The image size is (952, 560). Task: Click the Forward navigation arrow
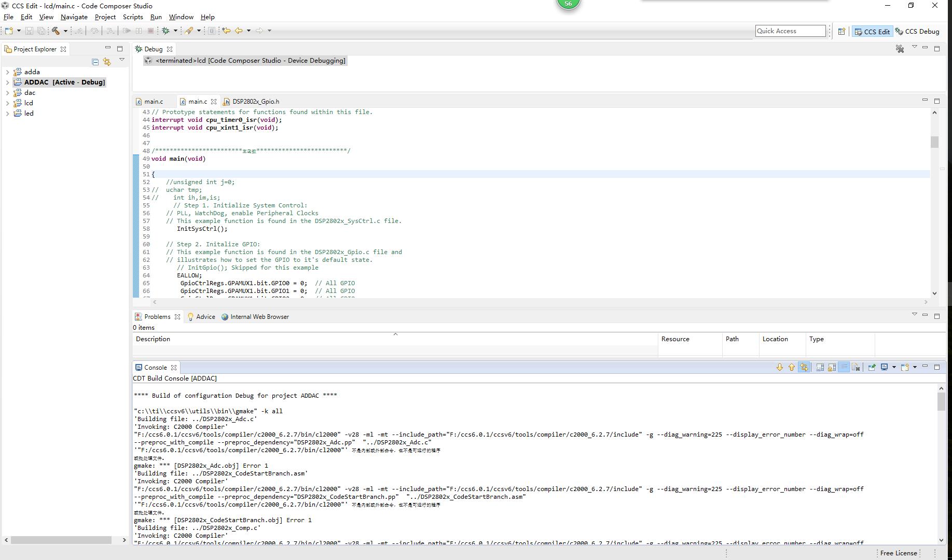[x=259, y=31]
